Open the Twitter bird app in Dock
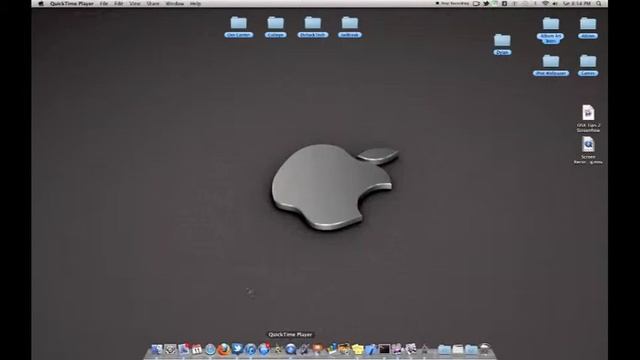This screenshot has height=360, width=640. [x=237, y=349]
